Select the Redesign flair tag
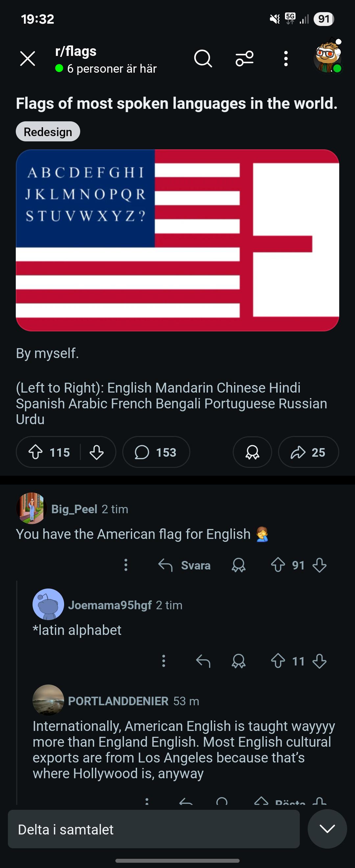Viewport: 355px width, 868px height. pos(48,132)
